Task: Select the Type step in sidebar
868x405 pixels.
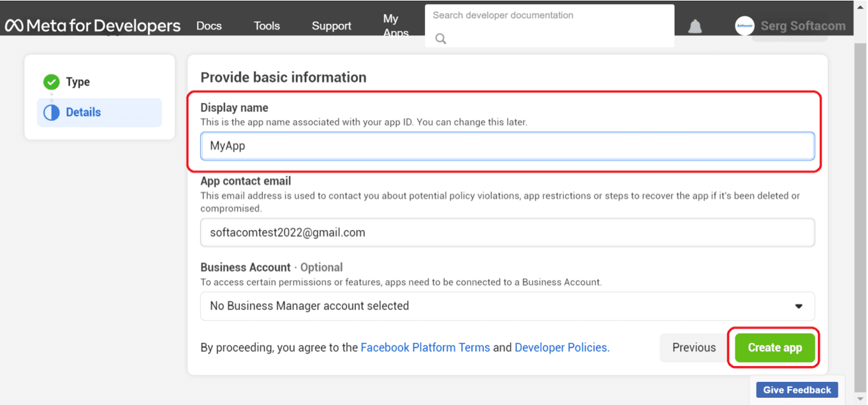Action: (x=78, y=82)
